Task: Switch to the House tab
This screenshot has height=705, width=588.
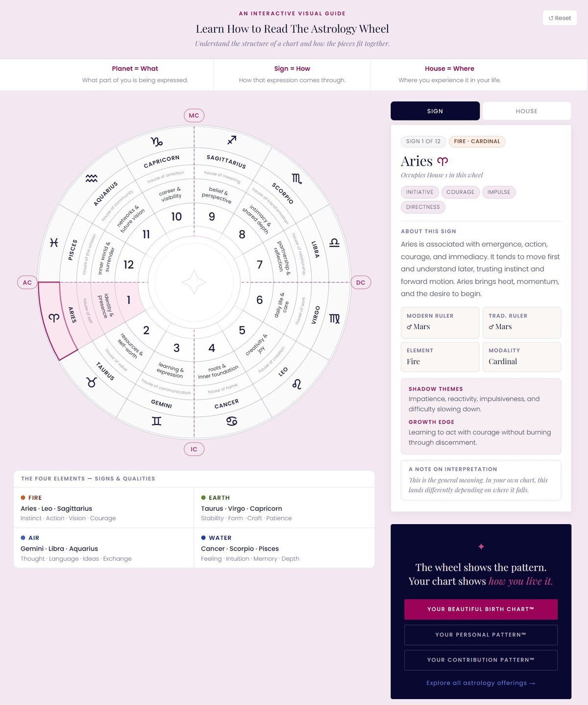Action: (526, 111)
